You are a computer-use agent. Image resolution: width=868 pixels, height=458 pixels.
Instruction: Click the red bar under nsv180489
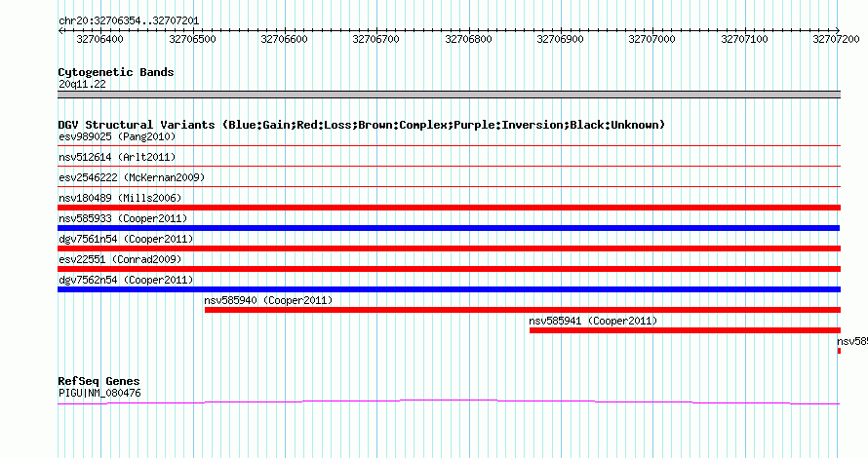pos(449,208)
